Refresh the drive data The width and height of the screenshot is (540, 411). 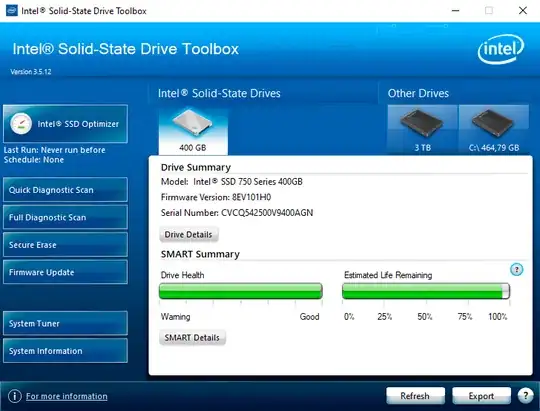click(415, 396)
